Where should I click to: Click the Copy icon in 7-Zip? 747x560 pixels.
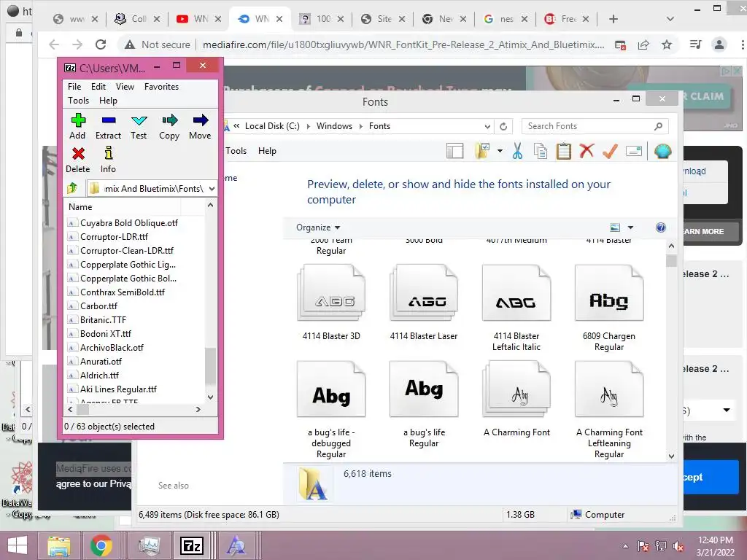(169, 120)
